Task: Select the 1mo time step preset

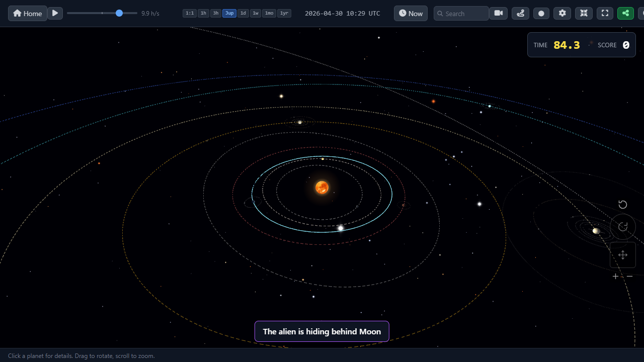Action: click(269, 13)
